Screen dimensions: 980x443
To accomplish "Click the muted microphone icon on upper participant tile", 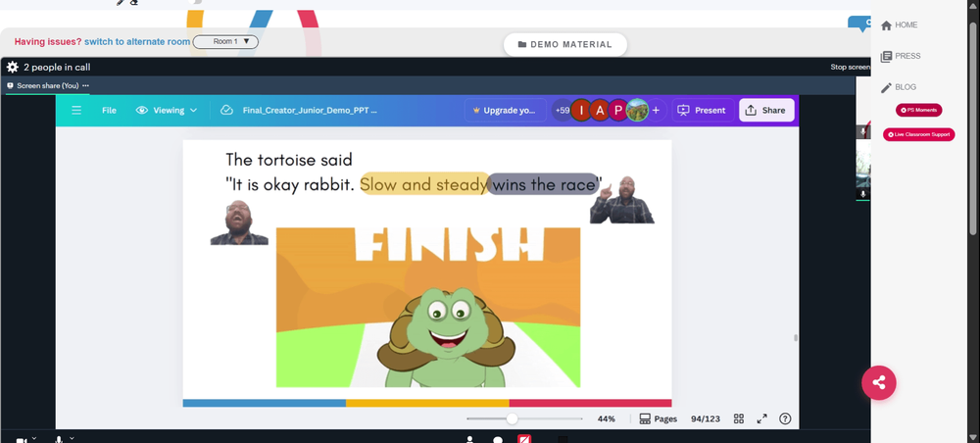I will [863, 132].
